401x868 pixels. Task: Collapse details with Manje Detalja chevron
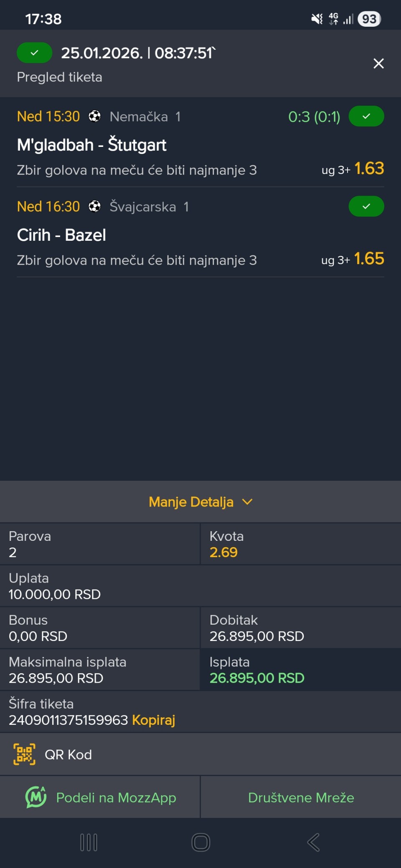click(x=247, y=502)
